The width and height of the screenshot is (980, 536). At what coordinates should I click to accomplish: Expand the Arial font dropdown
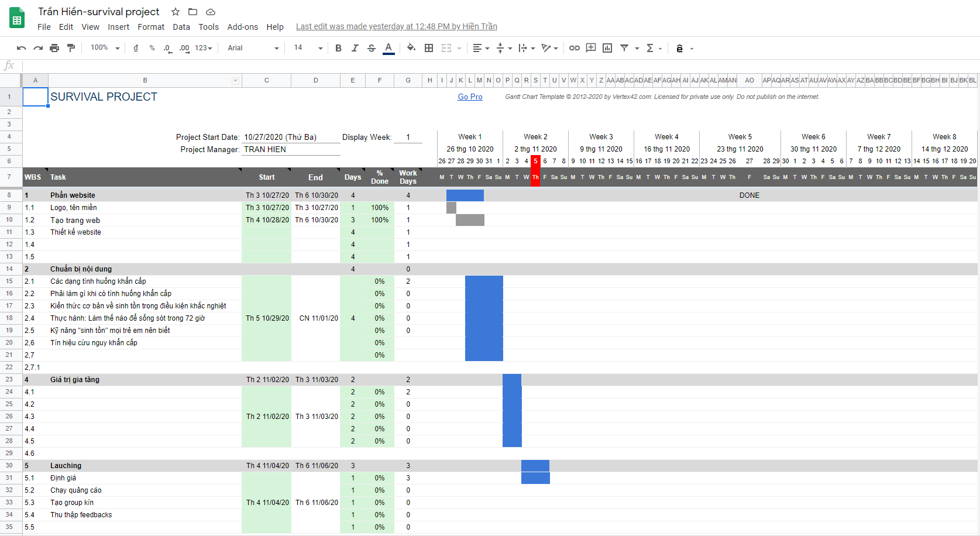(253, 48)
